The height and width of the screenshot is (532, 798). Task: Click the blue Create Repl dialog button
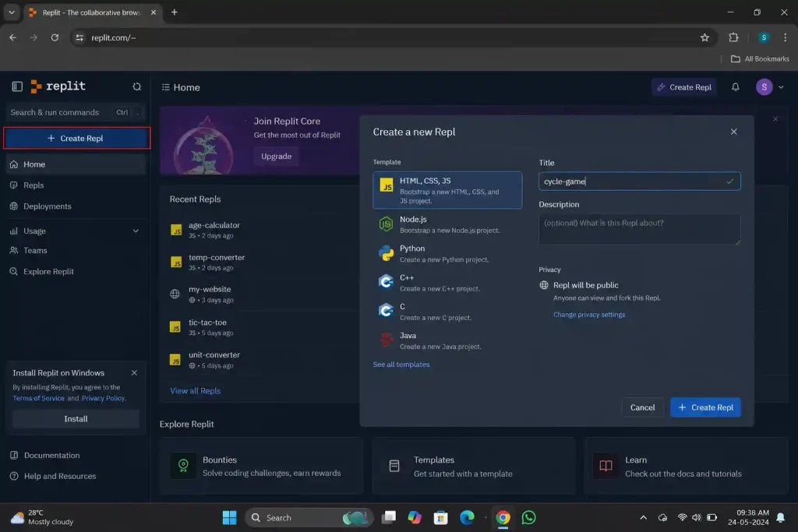tap(704, 407)
